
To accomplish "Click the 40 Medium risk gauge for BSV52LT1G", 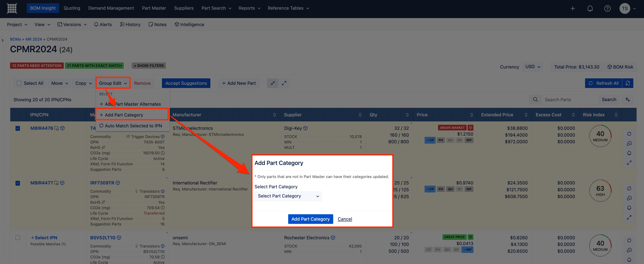I will click(600, 245).
